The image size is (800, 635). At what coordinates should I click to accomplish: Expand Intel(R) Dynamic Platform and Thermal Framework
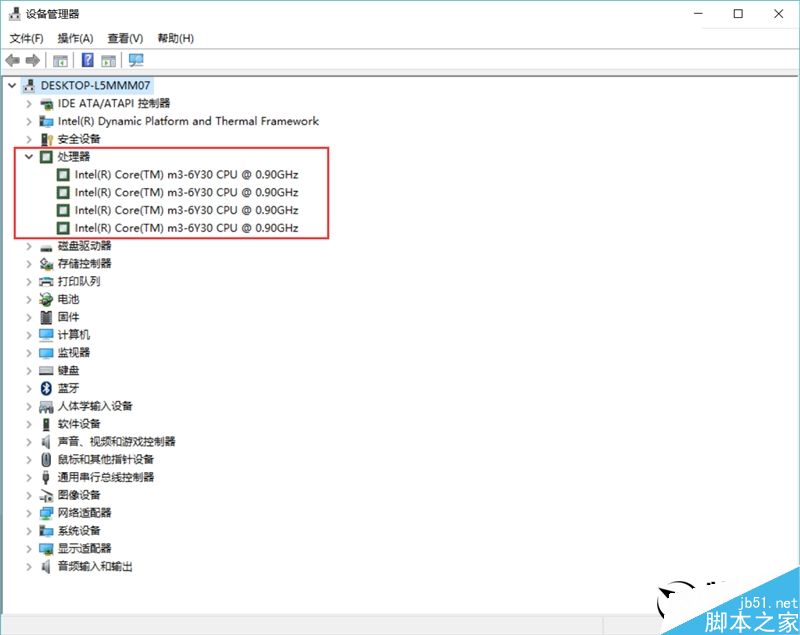click(29, 121)
